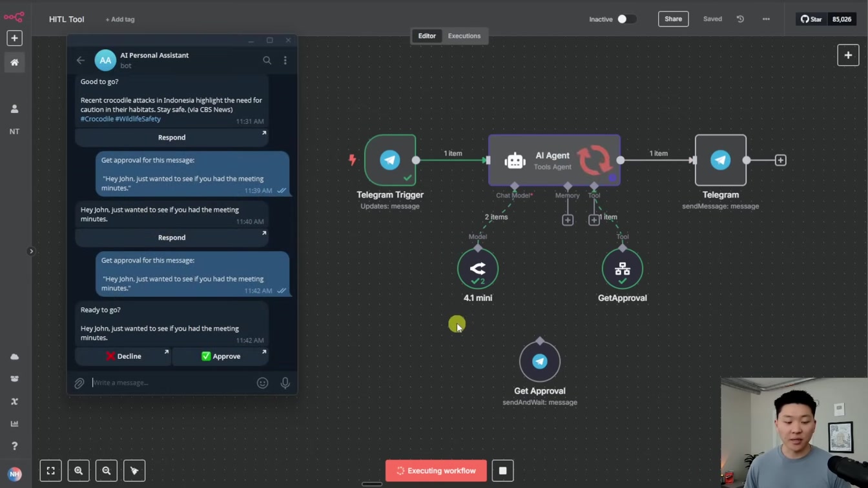Screen dimensions: 868x488
Task: Select the AI Agent node
Action: click(x=554, y=160)
